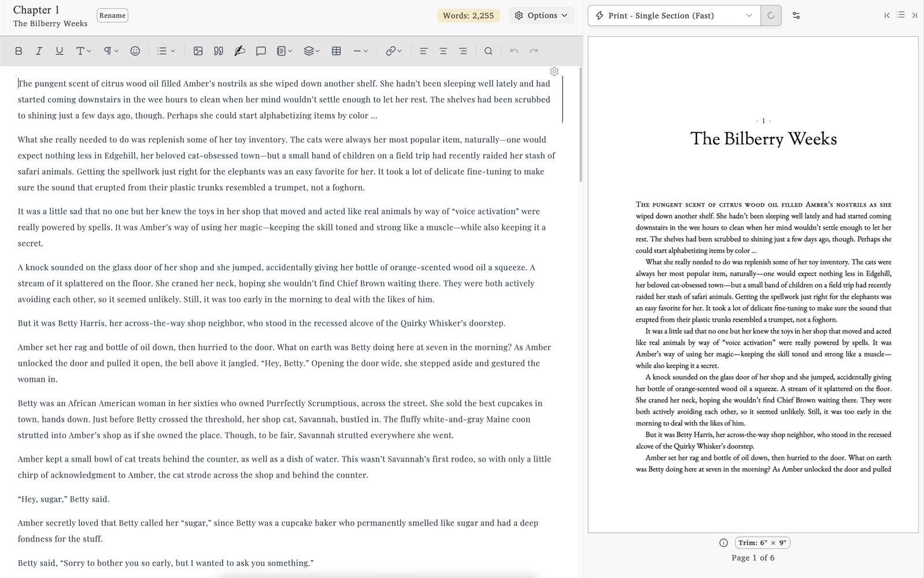
Task: Click The Bilberry Weeks subtitle in header
Action: point(50,24)
